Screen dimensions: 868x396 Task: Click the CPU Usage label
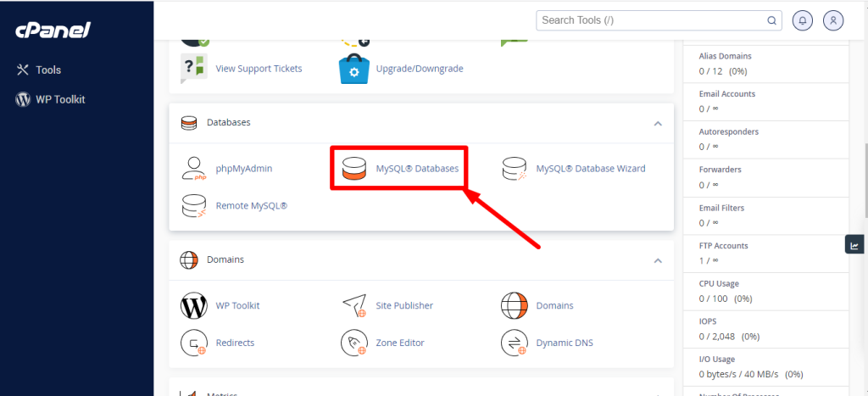[x=719, y=283]
